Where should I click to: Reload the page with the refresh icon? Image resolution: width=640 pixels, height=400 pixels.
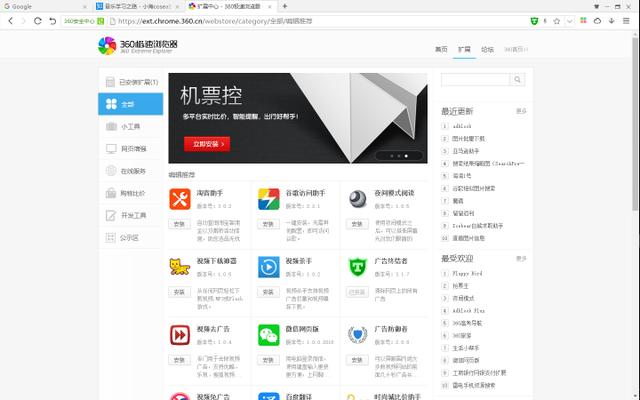tap(38, 21)
